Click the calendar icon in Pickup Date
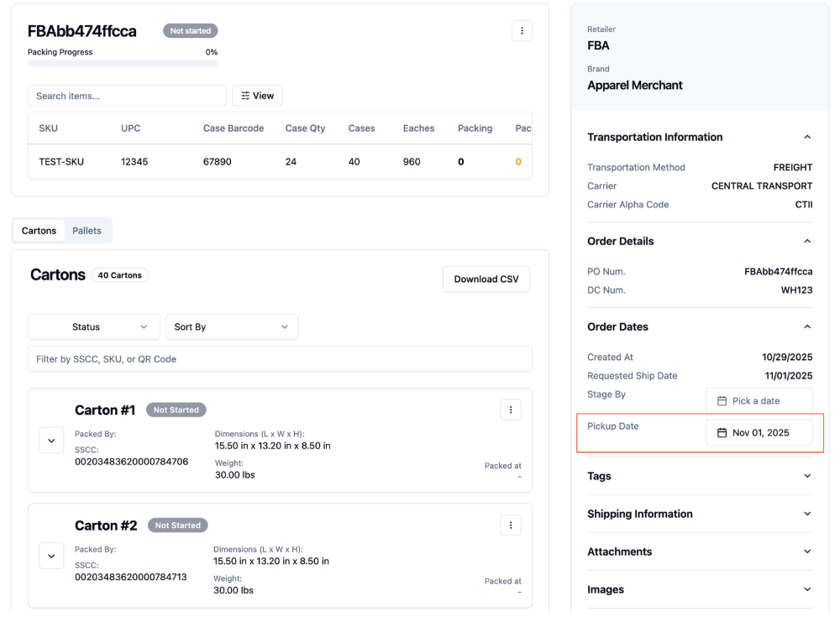The image size is (840, 643). [x=722, y=433]
